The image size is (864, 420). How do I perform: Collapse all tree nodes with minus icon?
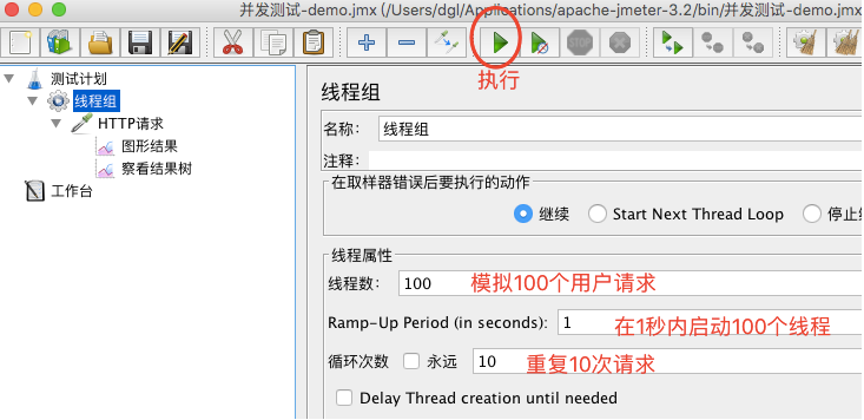click(406, 42)
